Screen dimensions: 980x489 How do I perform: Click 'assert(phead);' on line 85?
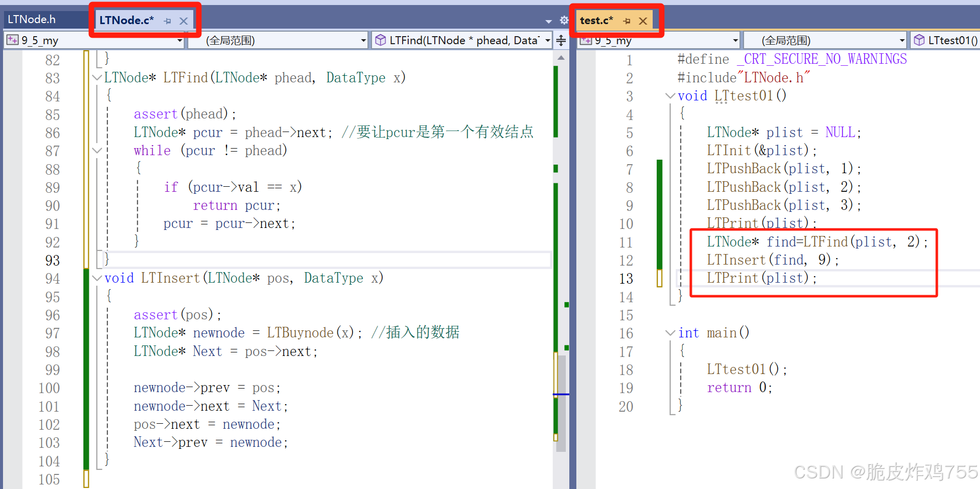pyautogui.click(x=185, y=114)
